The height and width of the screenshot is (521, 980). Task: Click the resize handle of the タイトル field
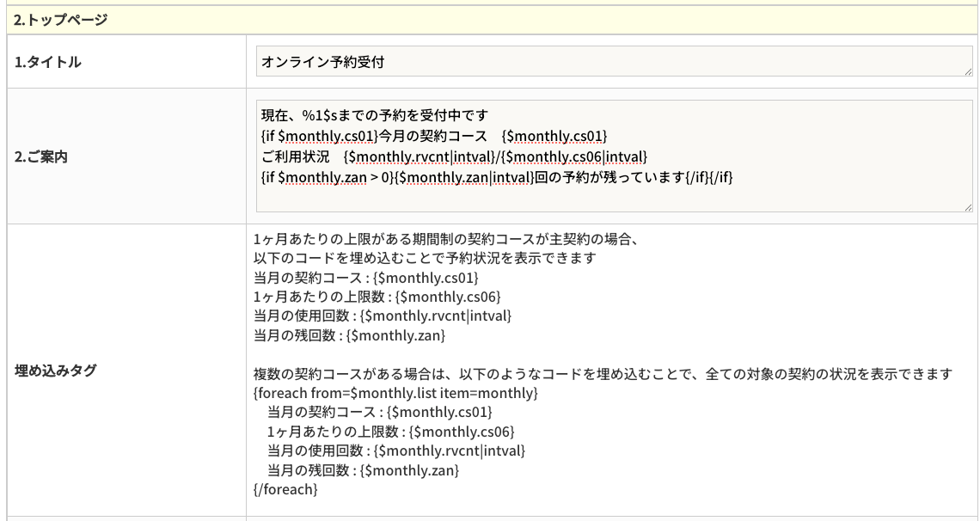coord(969,72)
